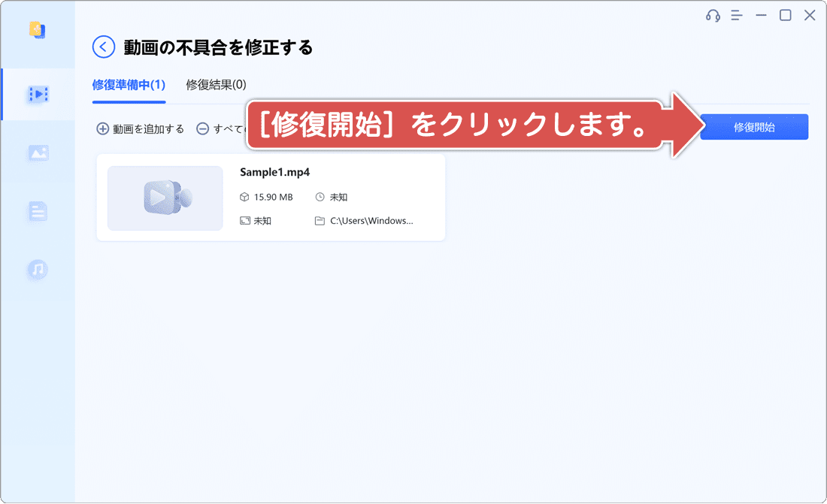The image size is (827, 504).
Task: Click the 修復開始 button to start repair
Action: 754,126
